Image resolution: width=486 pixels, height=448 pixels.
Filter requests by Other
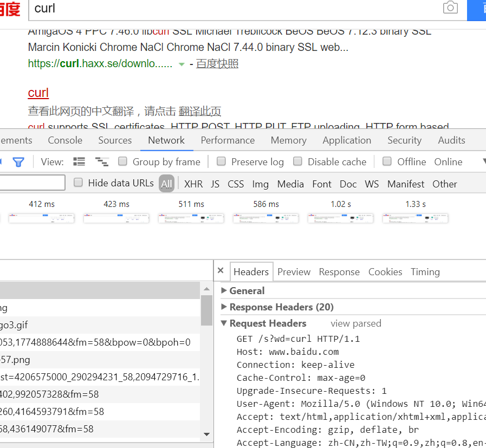(x=444, y=184)
